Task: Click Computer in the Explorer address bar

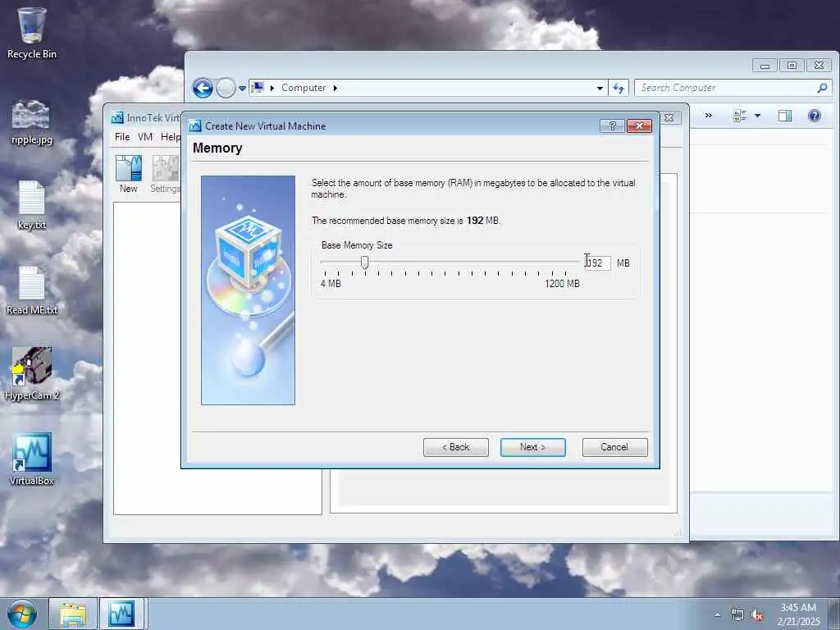Action: [304, 88]
